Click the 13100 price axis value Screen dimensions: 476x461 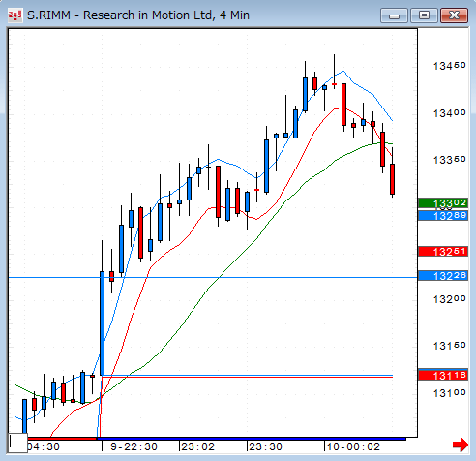pyautogui.click(x=450, y=393)
